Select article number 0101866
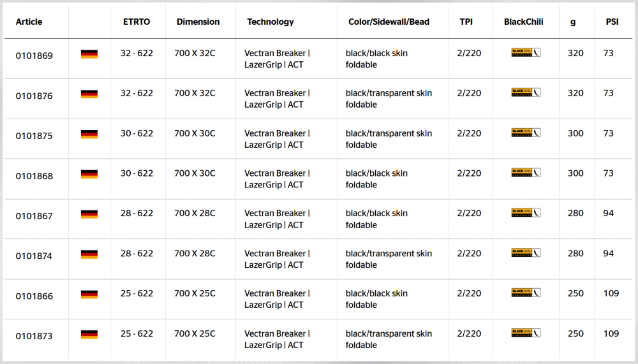638x364 pixels. point(34,296)
